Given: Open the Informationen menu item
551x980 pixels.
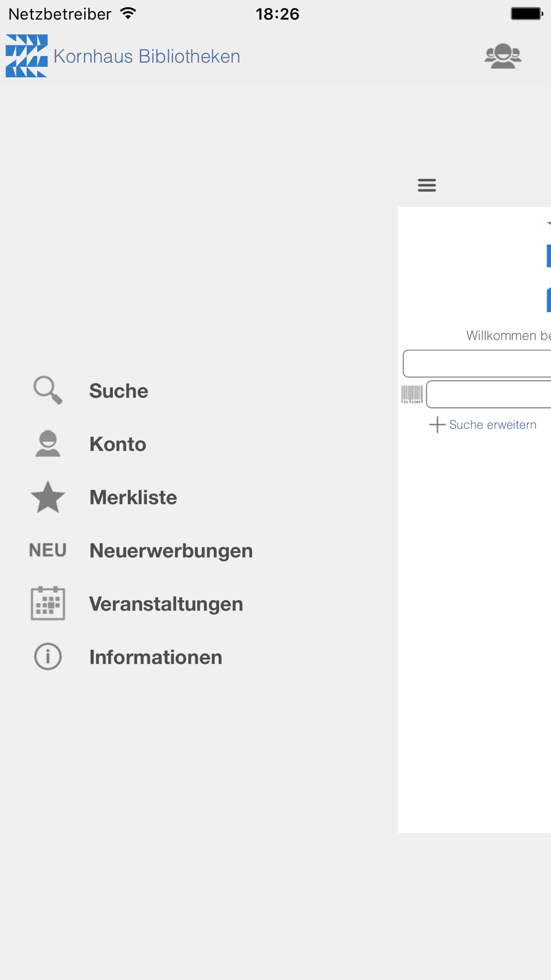Looking at the screenshot, I should coord(155,657).
